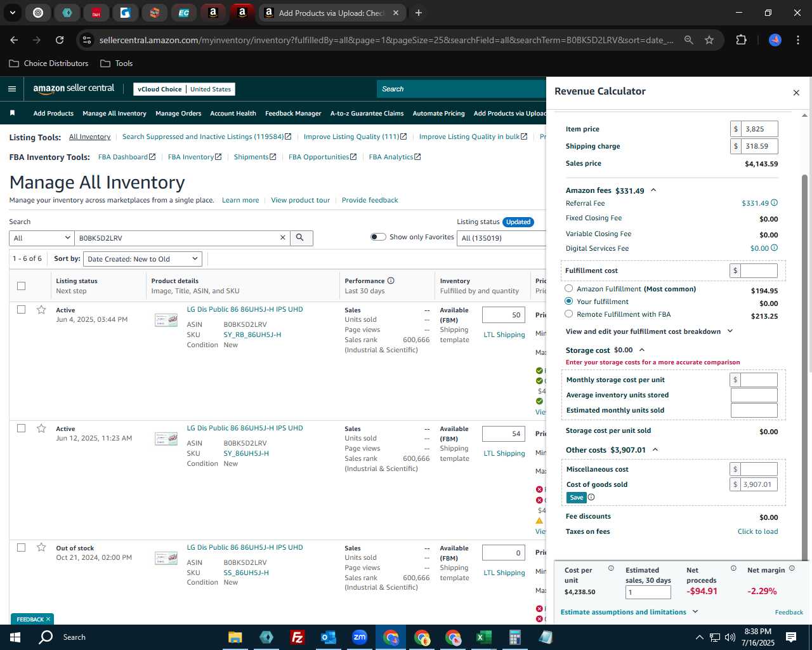Image resolution: width=812 pixels, height=650 pixels.
Task: Open Zoom from the taskbar
Action: point(359,637)
